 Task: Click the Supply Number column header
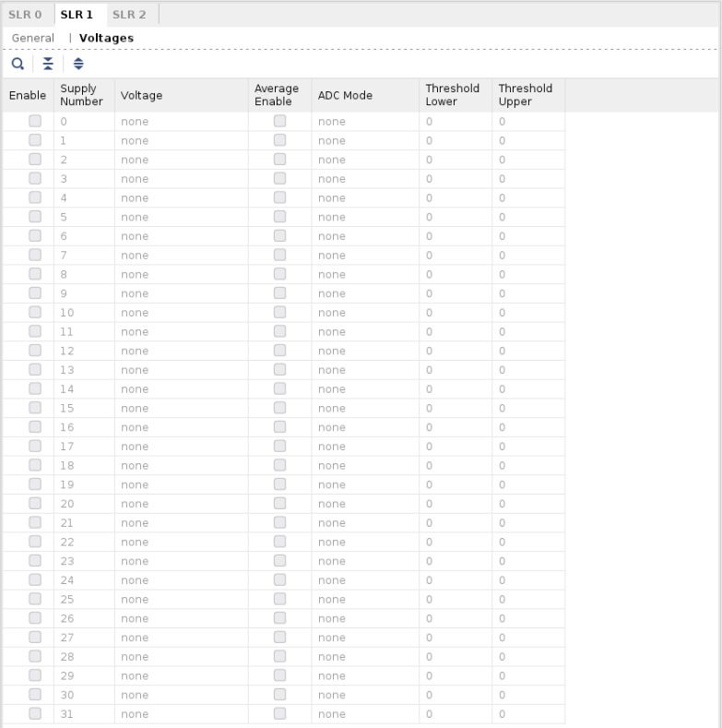81,95
